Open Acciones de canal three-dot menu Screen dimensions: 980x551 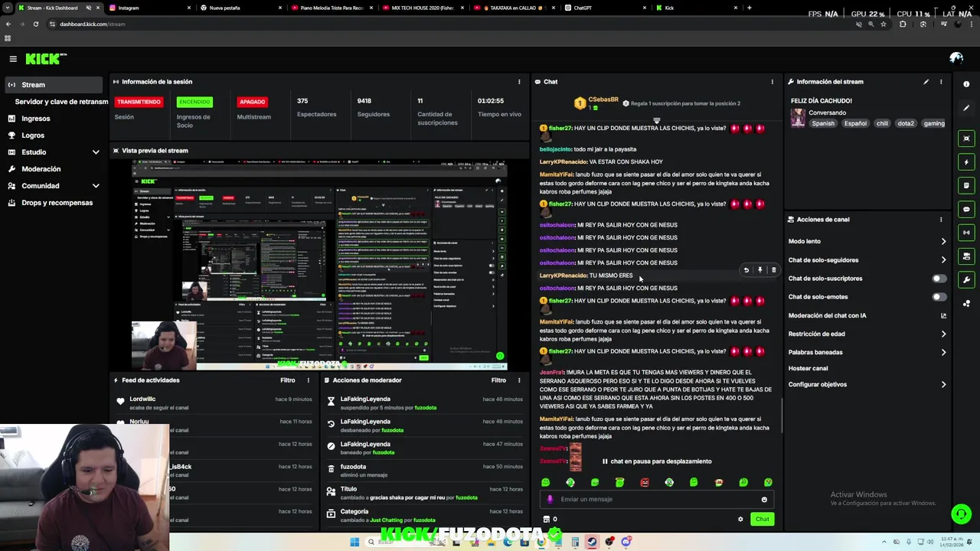click(941, 220)
